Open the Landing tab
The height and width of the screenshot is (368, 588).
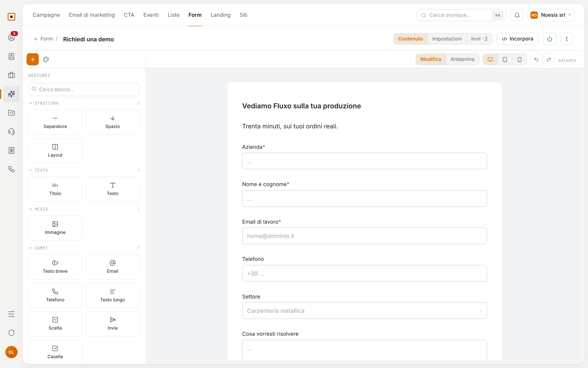(x=220, y=15)
